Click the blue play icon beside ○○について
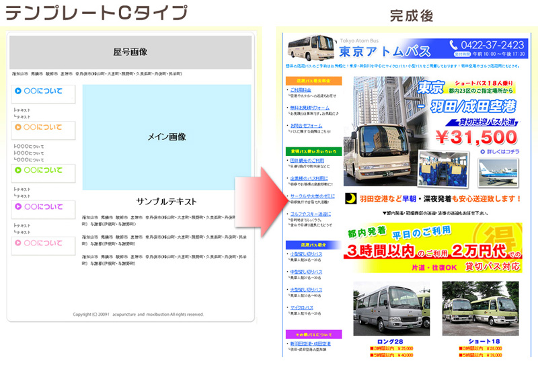This screenshot has height=392, width=538. point(18,91)
